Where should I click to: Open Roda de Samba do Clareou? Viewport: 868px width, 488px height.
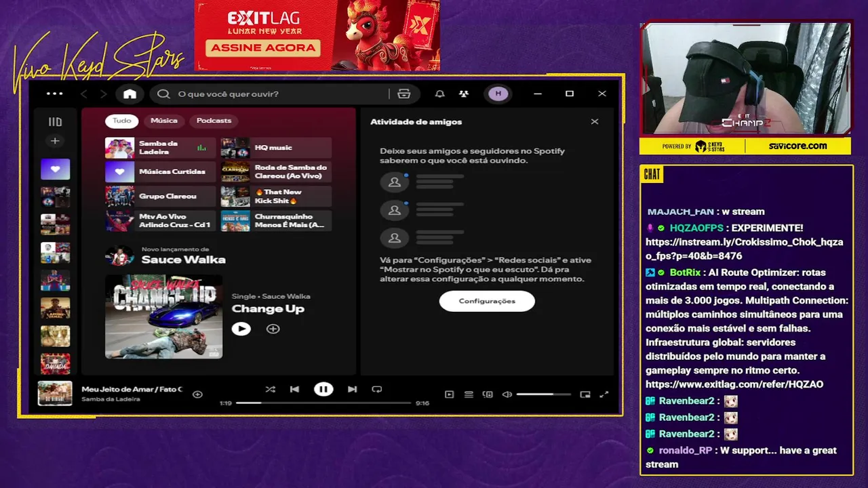point(276,172)
